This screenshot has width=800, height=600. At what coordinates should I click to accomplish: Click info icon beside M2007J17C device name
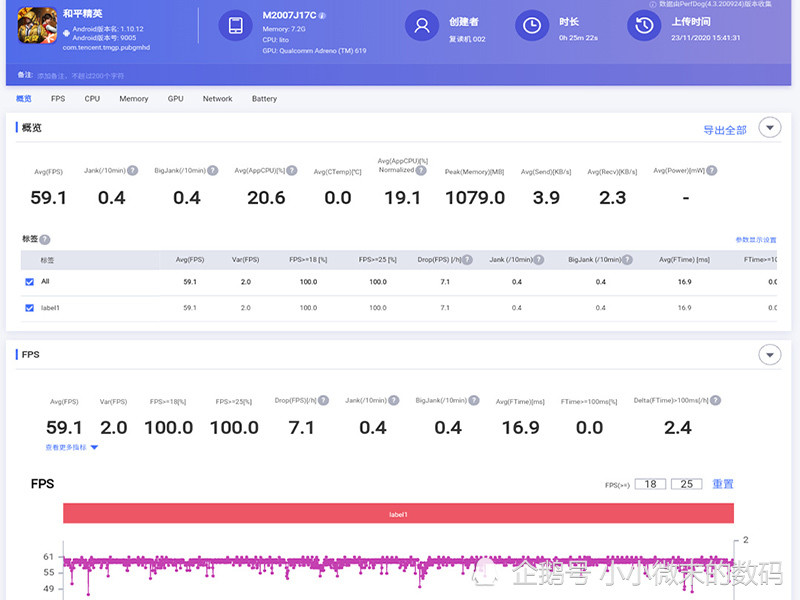tap(322, 16)
